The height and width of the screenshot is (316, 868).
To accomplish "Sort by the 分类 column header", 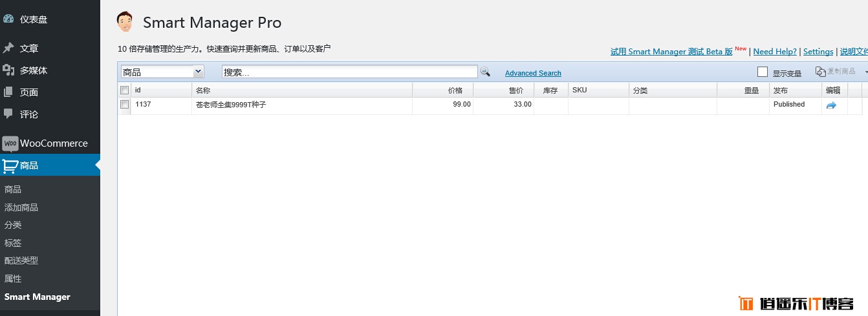I will click(x=673, y=90).
